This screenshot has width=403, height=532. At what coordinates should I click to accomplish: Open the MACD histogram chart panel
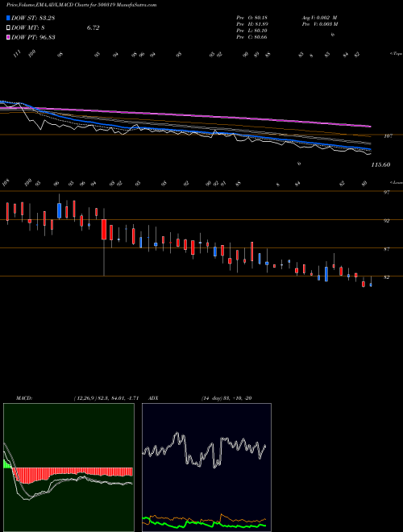click(69, 468)
